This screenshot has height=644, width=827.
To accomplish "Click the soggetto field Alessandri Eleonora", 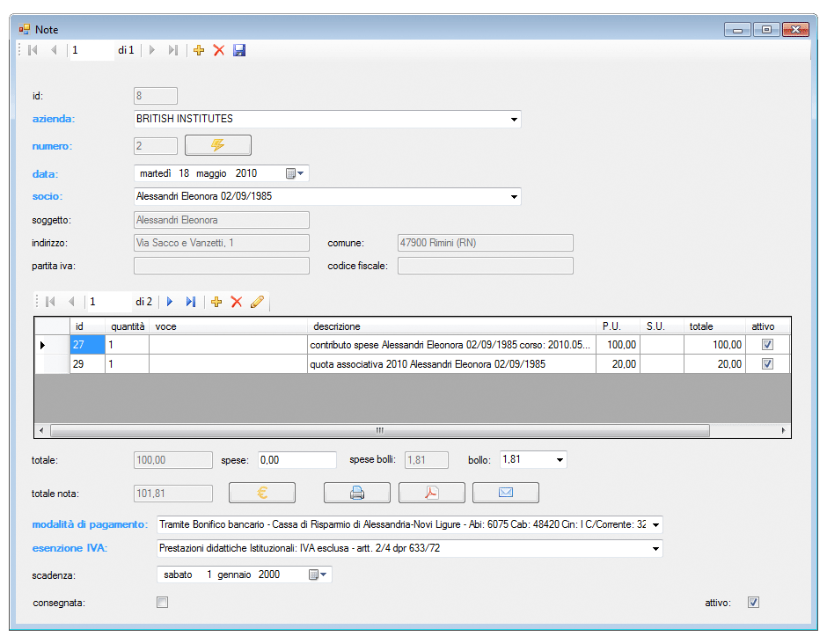I will coord(222,220).
